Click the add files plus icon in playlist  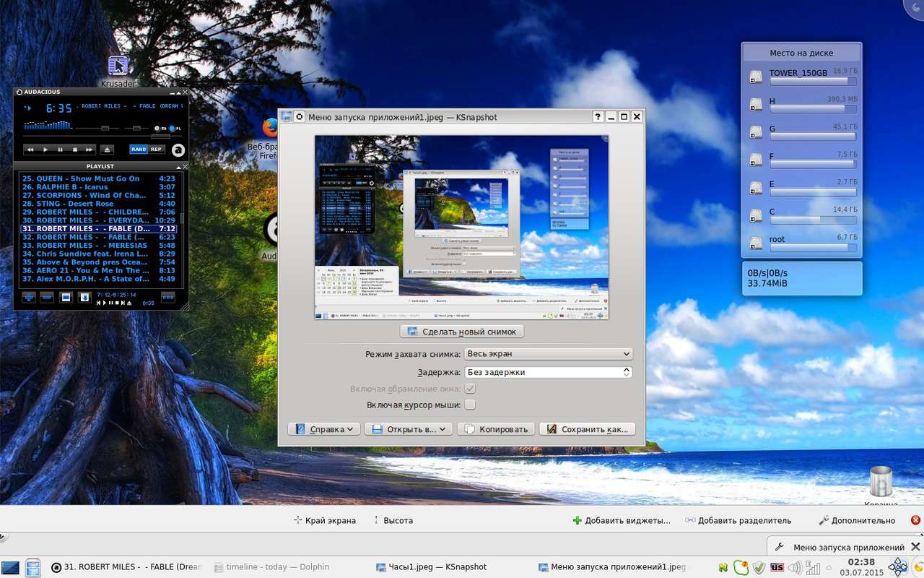pos(29,297)
